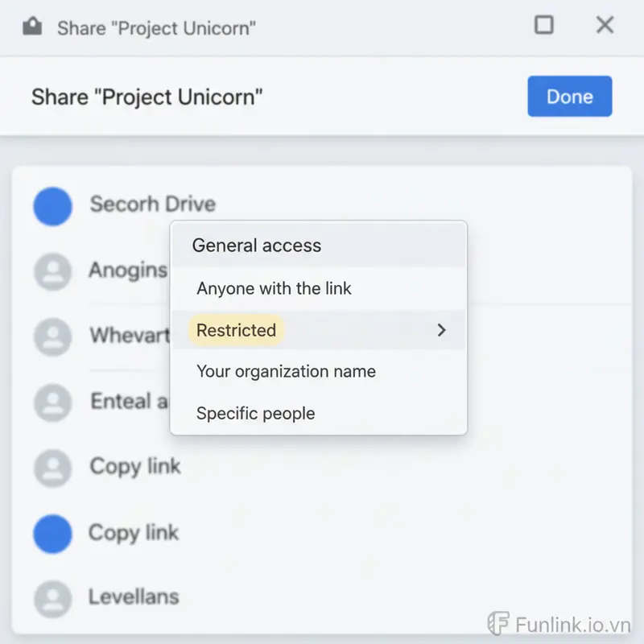Open the Secorh Drive entry
Screen dimensions: 644x644
click(152, 204)
